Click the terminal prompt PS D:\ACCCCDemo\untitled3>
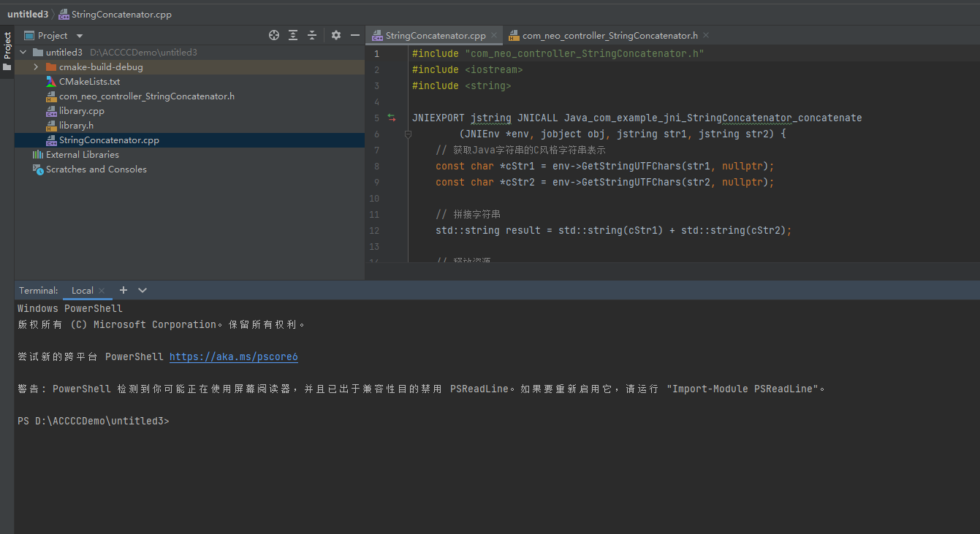 click(x=94, y=422)
